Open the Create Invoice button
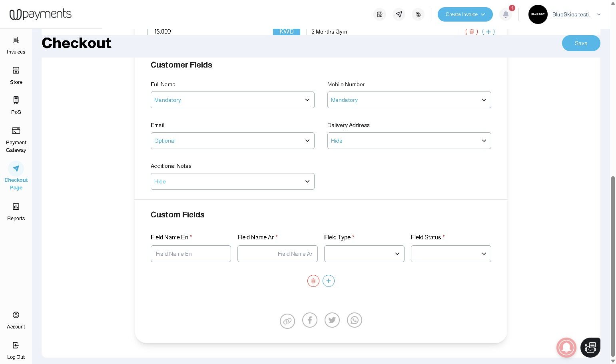This screenshot has height=364, width=616. coord(465,14)
